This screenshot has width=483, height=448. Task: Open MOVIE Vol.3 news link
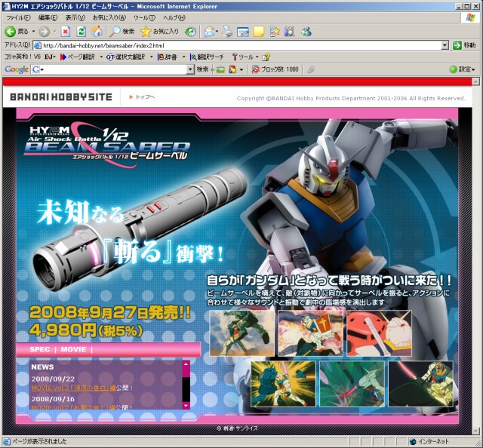[x=73, y=388]
